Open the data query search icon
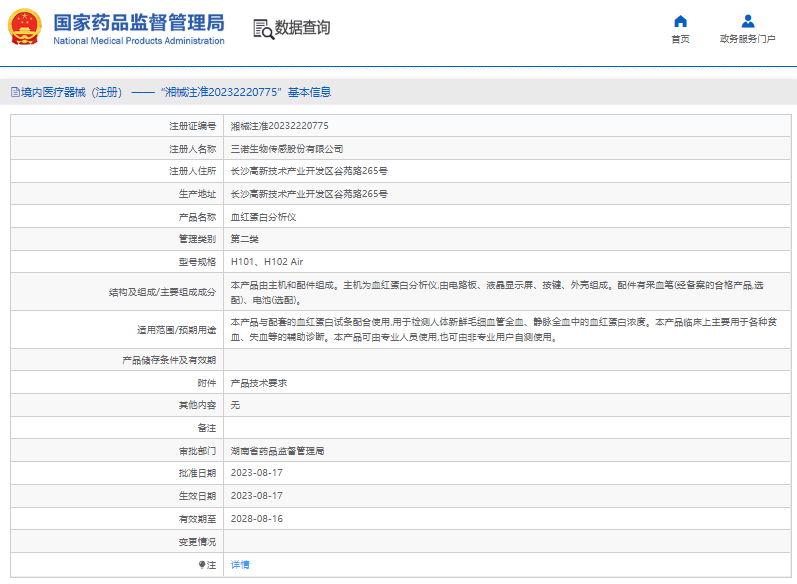Viewport: 797px width, 584px height. click(263, 29)
